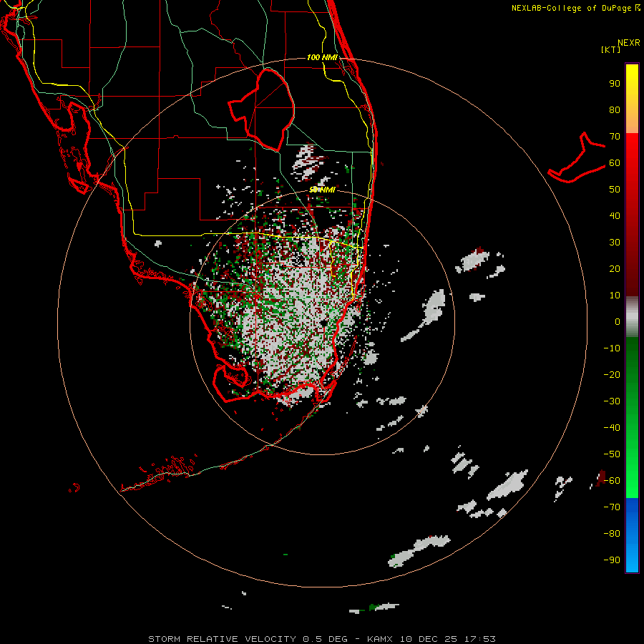The height and width of the screenshot is (644, 644).
Task: Click the 60 value on velocity scale
Action: tap(615, 163)
